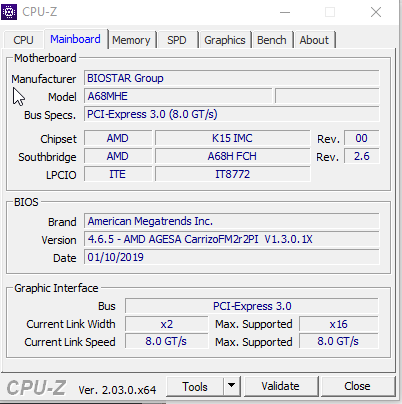Open the About tab
This screenshot has width=402, height=404.
tap(314, 40)
